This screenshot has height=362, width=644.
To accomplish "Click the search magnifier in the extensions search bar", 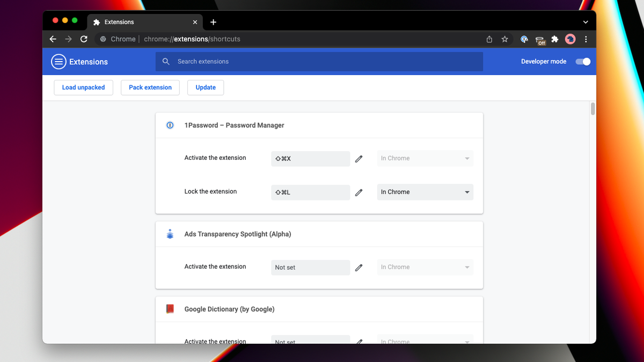I will [x=166, y=62].
